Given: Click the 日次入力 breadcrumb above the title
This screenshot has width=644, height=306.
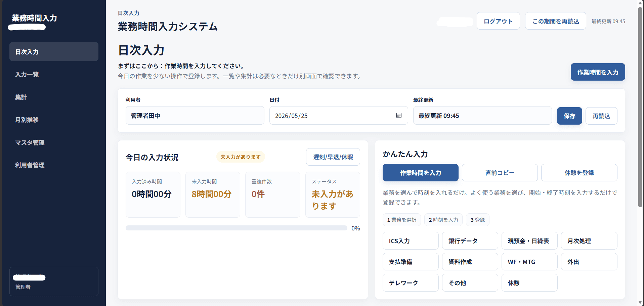Looking at the screenshot, I should click(x=128, y=13).
